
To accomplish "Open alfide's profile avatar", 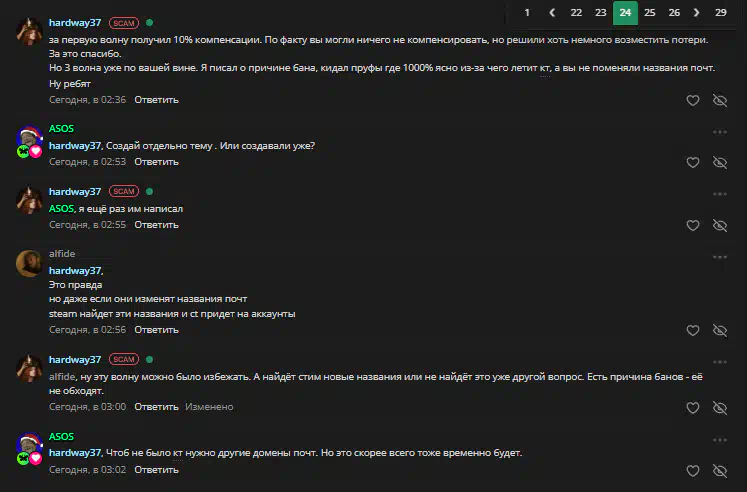I will [x=30, y=263].
